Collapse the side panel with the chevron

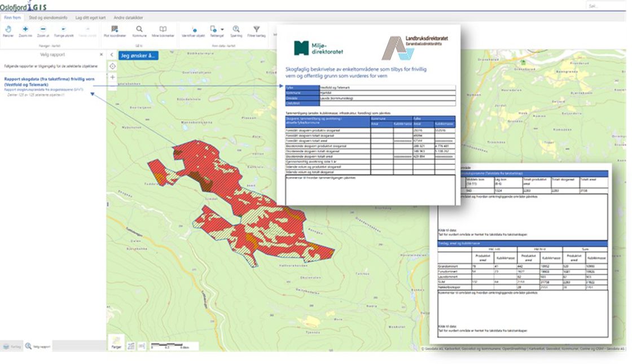tap(112, 55)
